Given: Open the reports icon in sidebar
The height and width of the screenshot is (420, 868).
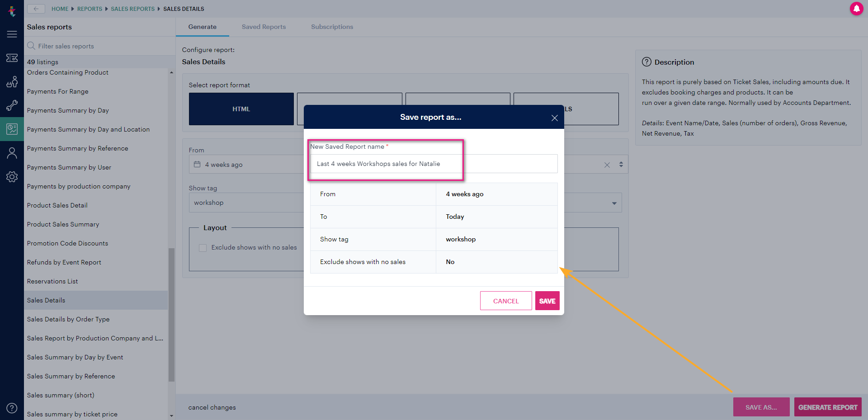Looking at the screenshot, I should pyautogui.click(x=12, y=129).
